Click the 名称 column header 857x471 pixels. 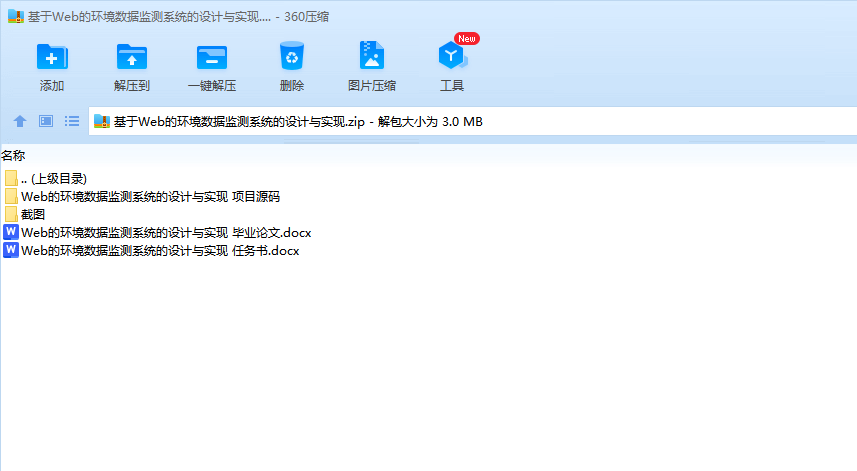[13, 156]
